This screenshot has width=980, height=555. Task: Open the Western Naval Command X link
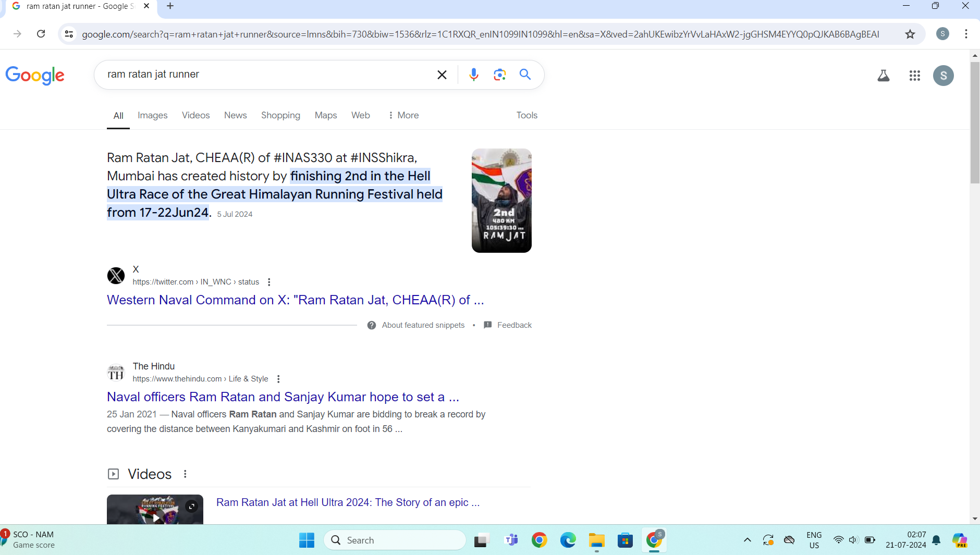pyautogui.click(x=295, y=300)
